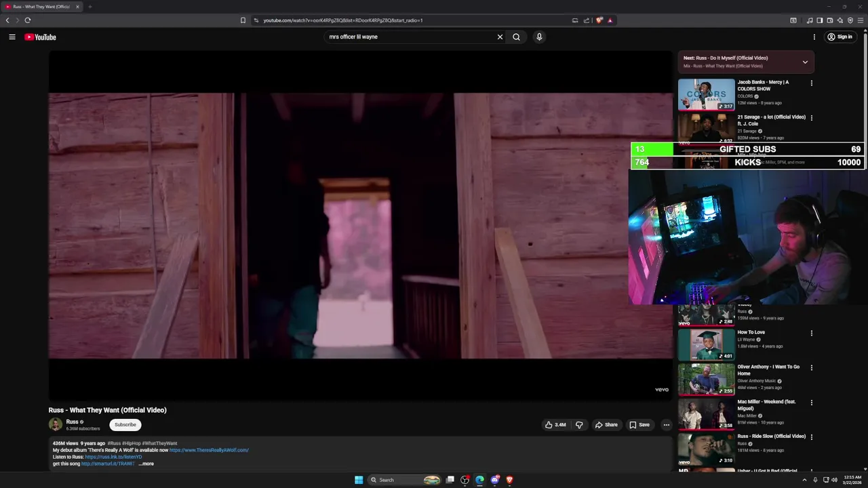Open options for How To Love video

[812, 333]
